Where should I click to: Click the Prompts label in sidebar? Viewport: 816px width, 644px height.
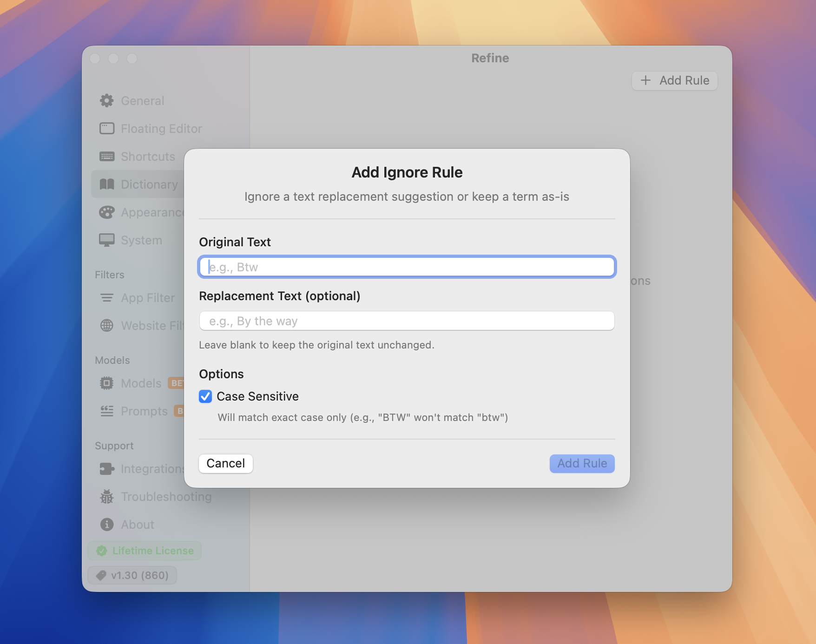tap(144, 411)
